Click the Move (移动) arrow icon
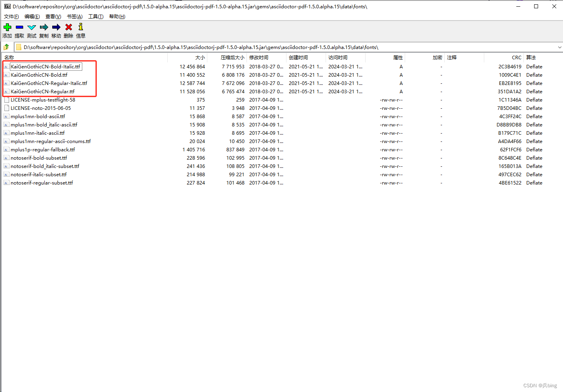The height and width of the screenshot is (392, 563). pos(56,27)
